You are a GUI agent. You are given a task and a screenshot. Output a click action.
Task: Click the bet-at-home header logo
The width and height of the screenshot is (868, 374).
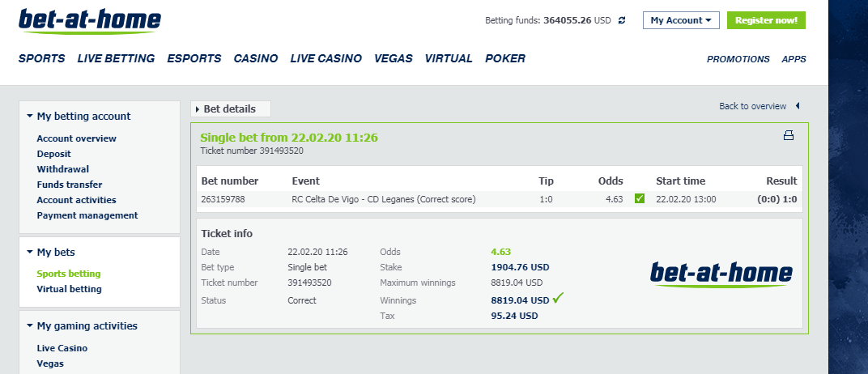click(90, 21)
